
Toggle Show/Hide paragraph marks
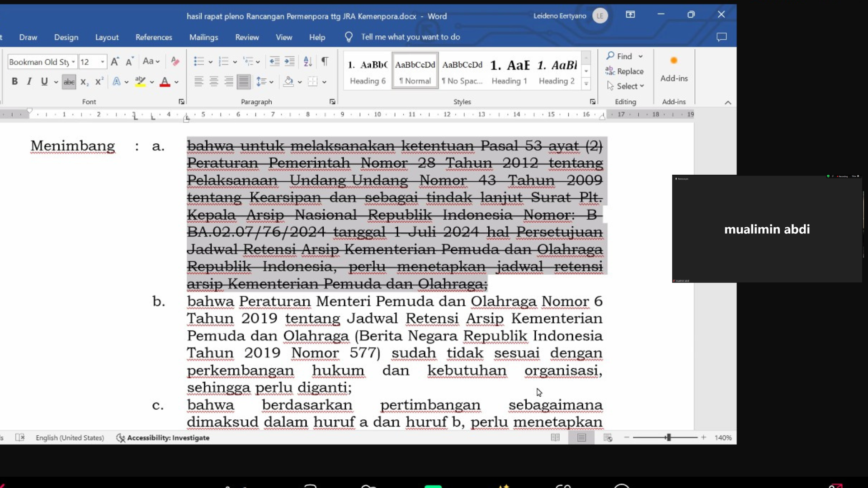(x=325, y=61)
